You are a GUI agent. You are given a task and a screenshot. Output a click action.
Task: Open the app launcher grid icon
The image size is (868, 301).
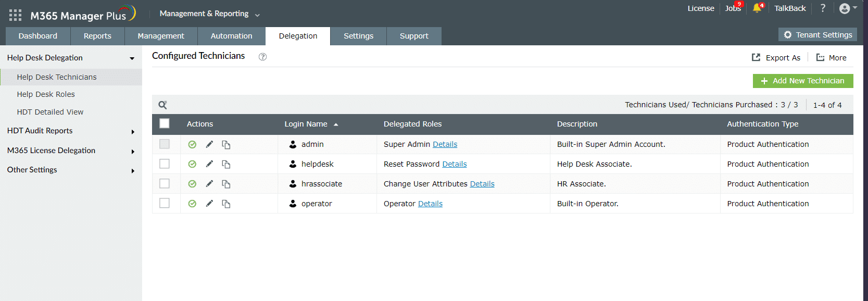pos(15,15)
